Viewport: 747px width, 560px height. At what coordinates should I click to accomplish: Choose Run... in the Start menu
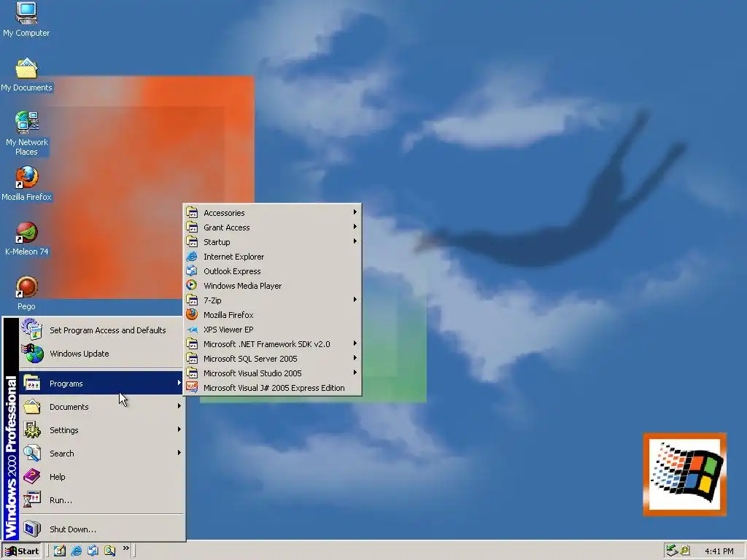(101, 500)
